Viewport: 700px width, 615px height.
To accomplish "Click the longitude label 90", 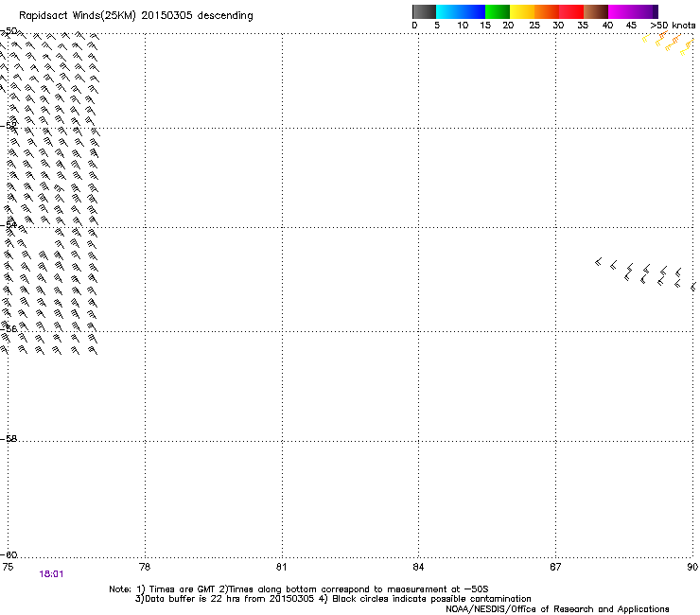I will coord(692,567).
